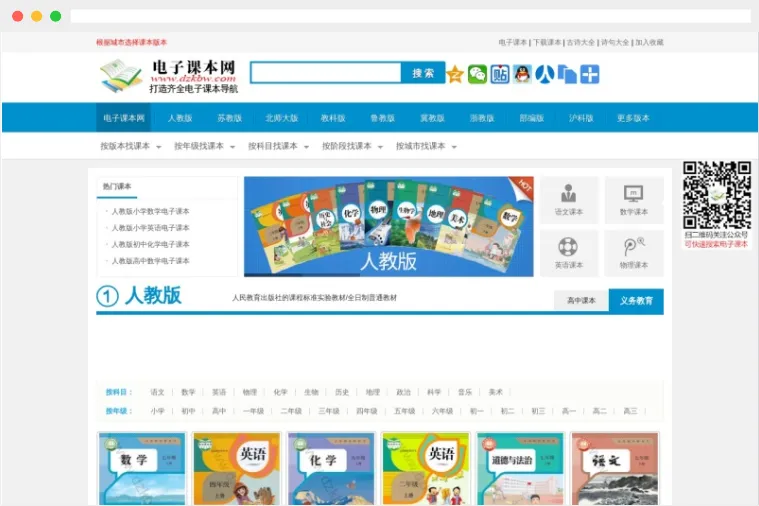Filter by subject 美术
This screenshot has width=759, height=506.
[x=495, y=392]
